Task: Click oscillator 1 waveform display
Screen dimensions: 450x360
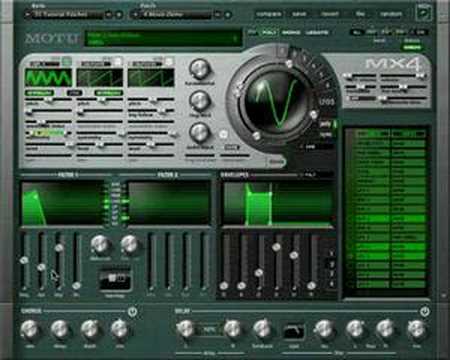Action: coord(49,78)
